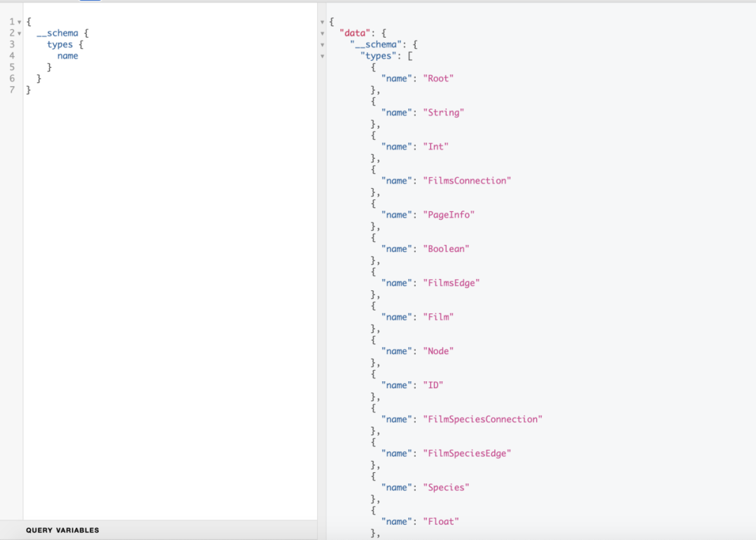
Task: Expand the QUERY VARIABLES pane
Action: 62,530
